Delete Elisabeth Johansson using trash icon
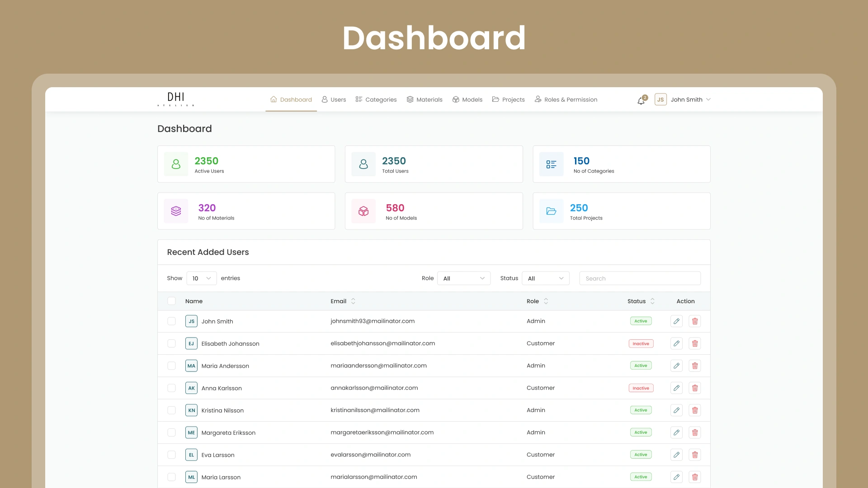The width and height of the screenshot is (868, 488). [x=695, y=343]
